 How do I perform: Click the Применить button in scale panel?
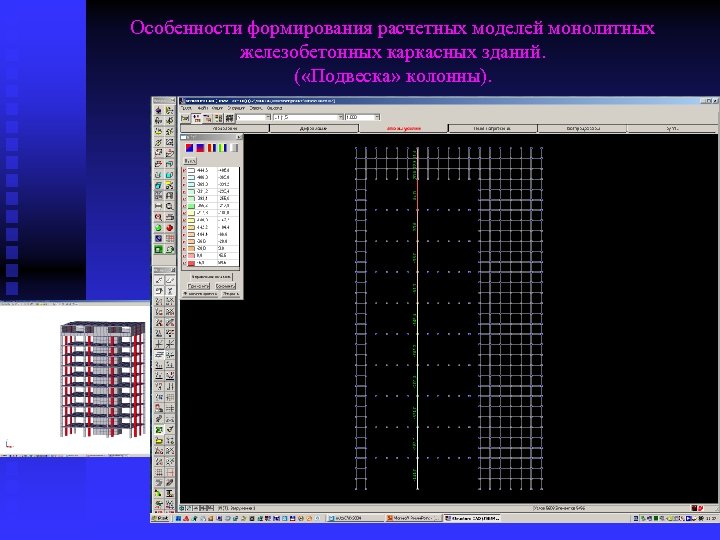tap(199, 286)
